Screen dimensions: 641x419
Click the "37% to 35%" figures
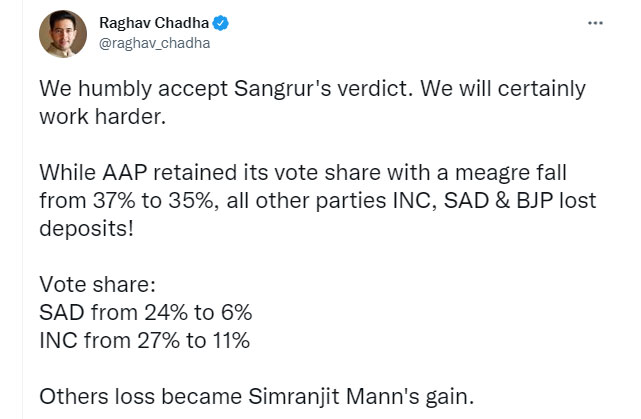[x=155, y=200]
